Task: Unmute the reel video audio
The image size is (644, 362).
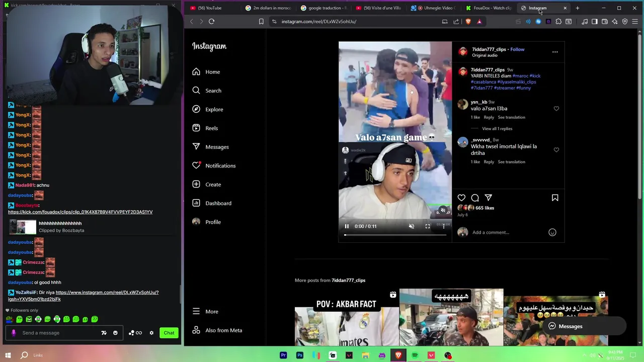Action: pyautogui.click(x=412, y=226)
